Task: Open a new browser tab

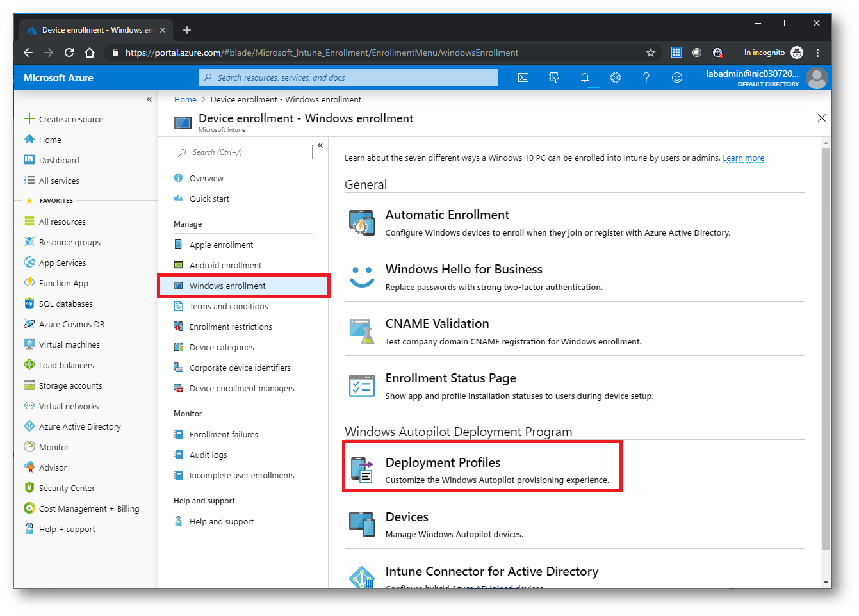Action: [187, 30]
